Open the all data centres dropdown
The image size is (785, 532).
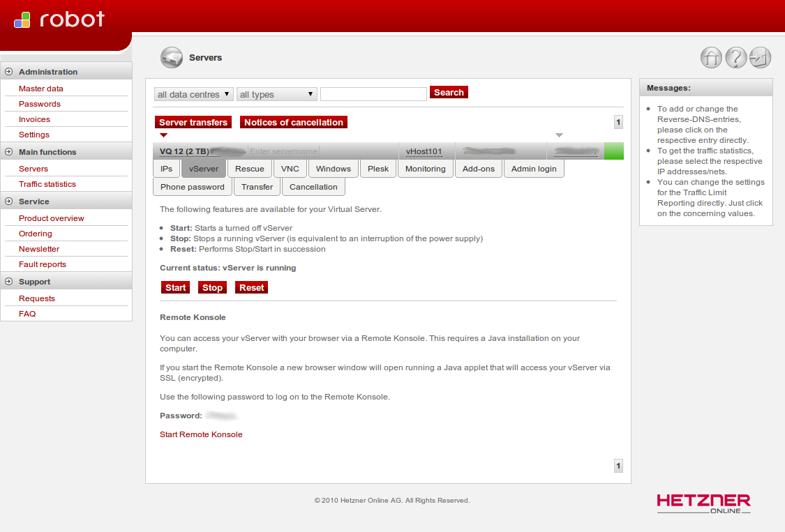[193, 94]
